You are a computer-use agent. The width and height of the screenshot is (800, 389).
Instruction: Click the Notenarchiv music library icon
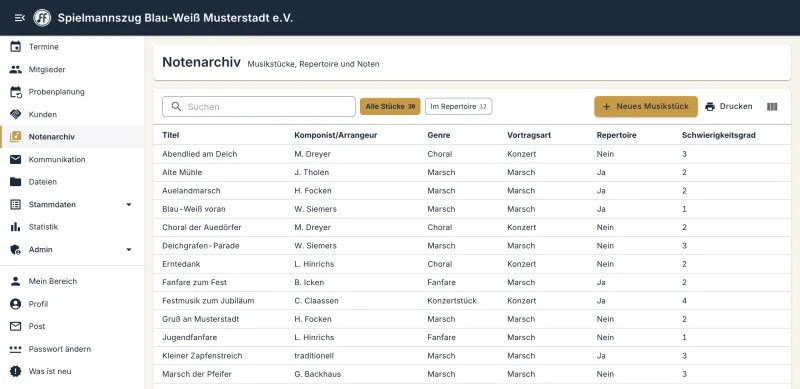(x=16, y=137)
